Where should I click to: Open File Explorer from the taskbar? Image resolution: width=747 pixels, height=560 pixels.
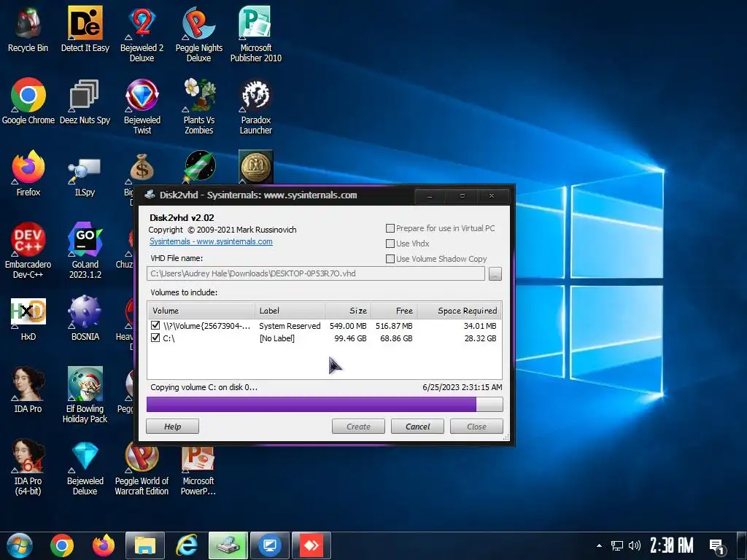click(x=145, y=545)
